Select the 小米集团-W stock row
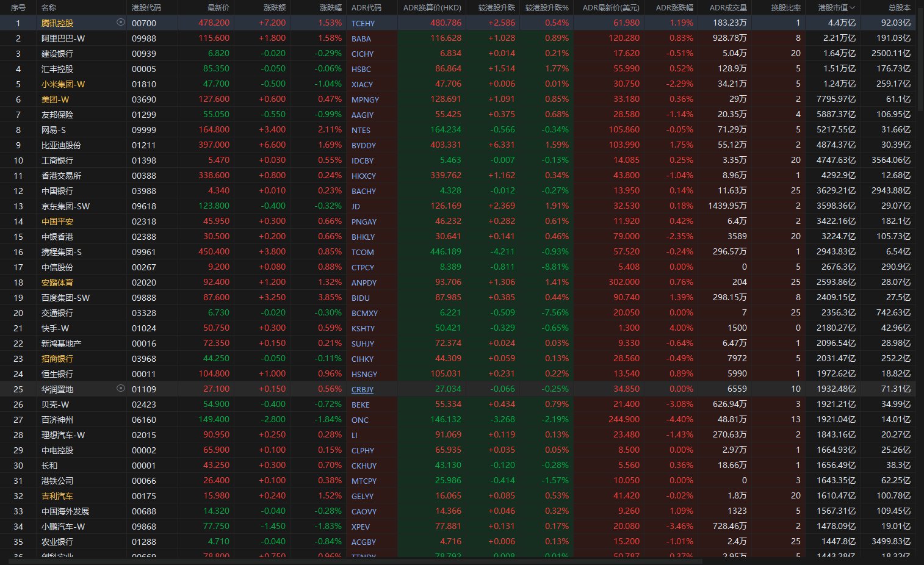This screenshot has width=924, height=565. pos(458,84)
